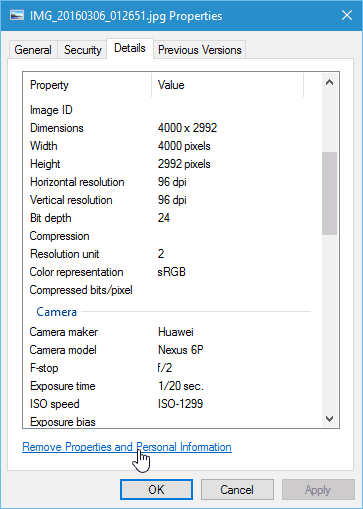The image size is (363, 509).
Task: Click the ISO-1299 value
Action: tap(180, 404)
